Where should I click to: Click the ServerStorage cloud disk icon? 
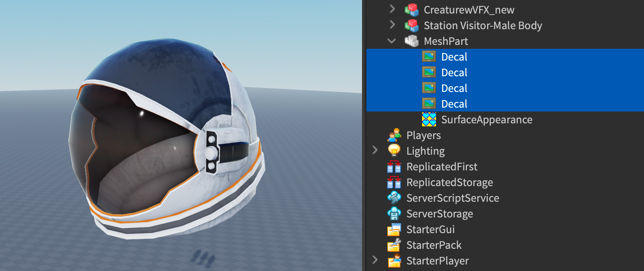pyautogui.click(x=394, y=213)
